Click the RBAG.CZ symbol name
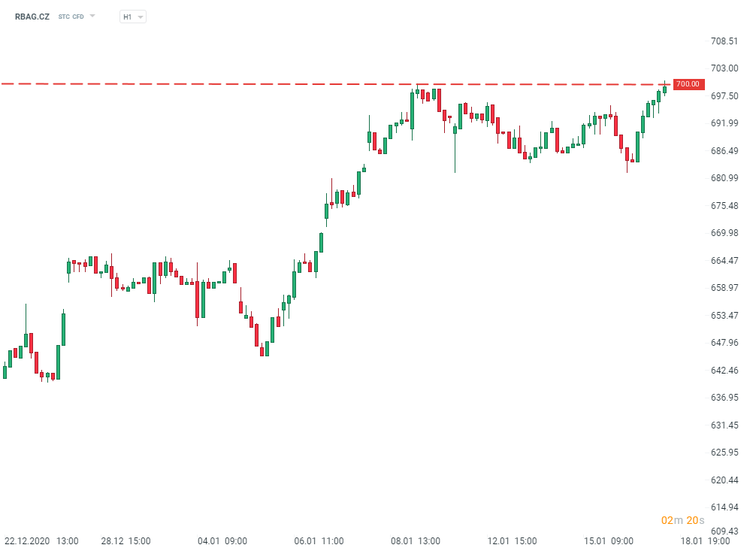The width and height of the screenshot is (756, 554). (x=32, y=17)
